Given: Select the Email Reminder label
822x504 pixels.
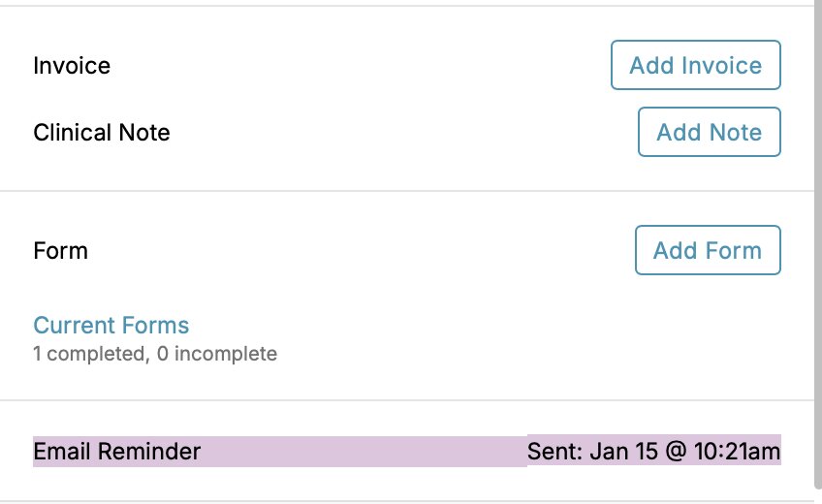Looking at the screenshot, I should [x=117, y=452].
